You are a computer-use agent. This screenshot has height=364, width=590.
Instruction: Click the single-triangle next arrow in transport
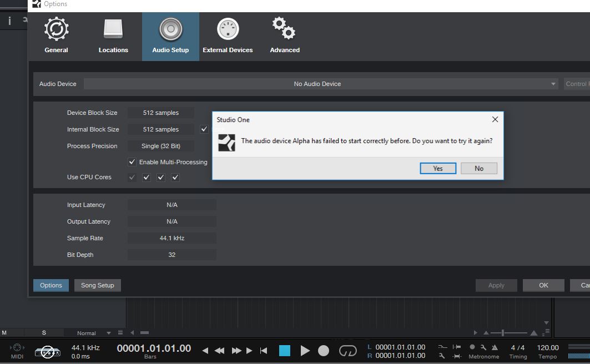pos(249,351)
